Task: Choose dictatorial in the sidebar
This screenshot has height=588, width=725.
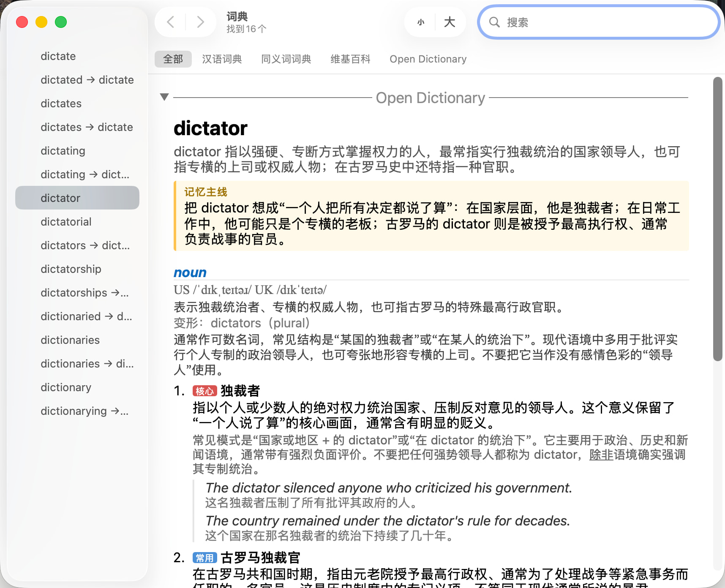Action: [77, 222]
